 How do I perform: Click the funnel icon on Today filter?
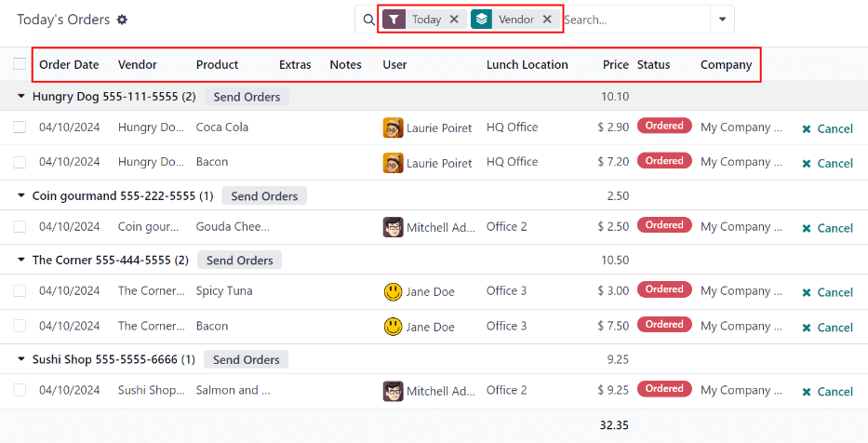tap(394, 20)
